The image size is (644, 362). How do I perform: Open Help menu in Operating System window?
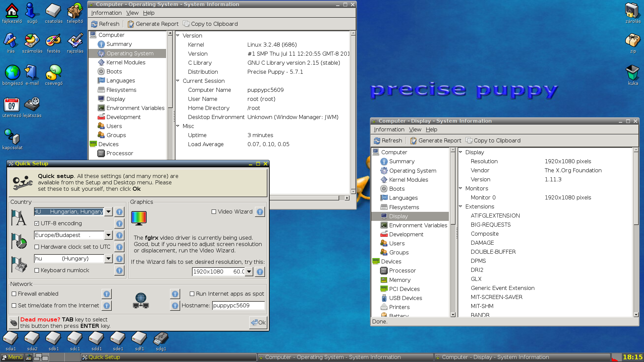[x=149, y=13]
